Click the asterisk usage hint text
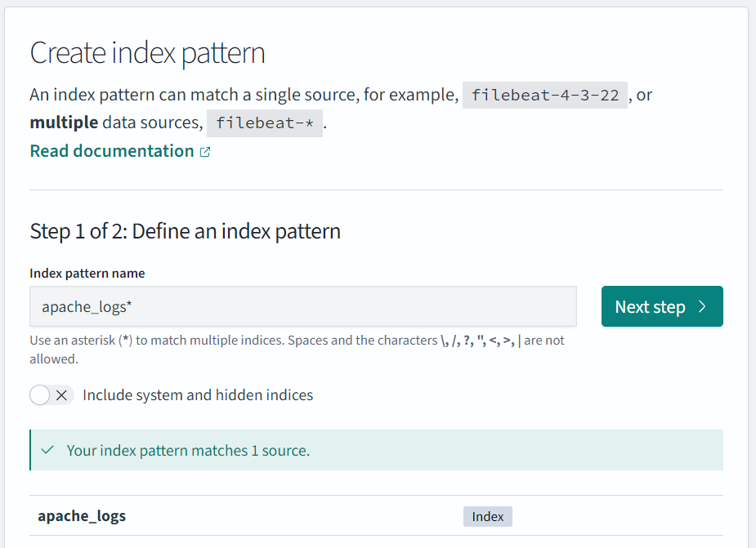The height and width of the screenshot is (548, 756). tap(297, 349)
